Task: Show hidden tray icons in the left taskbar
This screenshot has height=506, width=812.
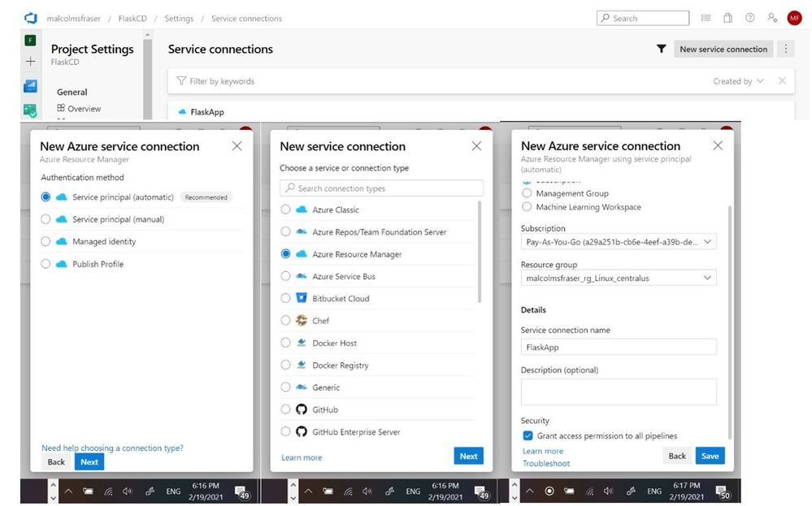Action: click(68, 491)
